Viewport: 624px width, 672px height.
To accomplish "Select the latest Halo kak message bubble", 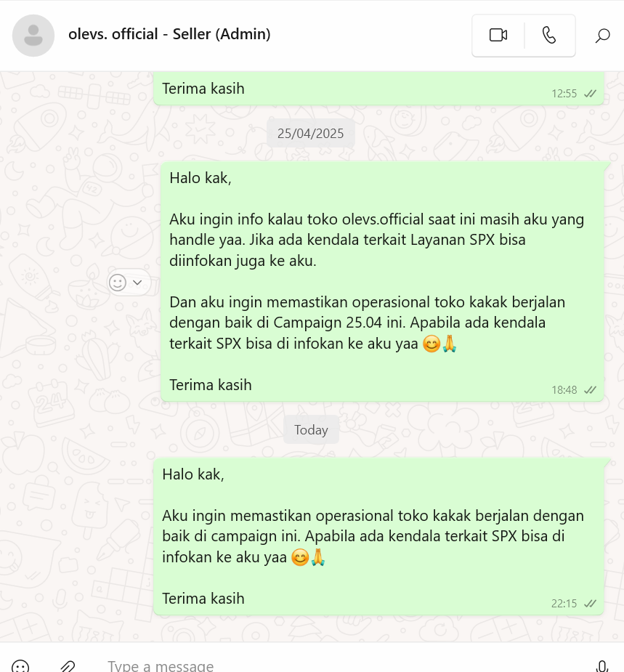I will (x=379, y=536).
